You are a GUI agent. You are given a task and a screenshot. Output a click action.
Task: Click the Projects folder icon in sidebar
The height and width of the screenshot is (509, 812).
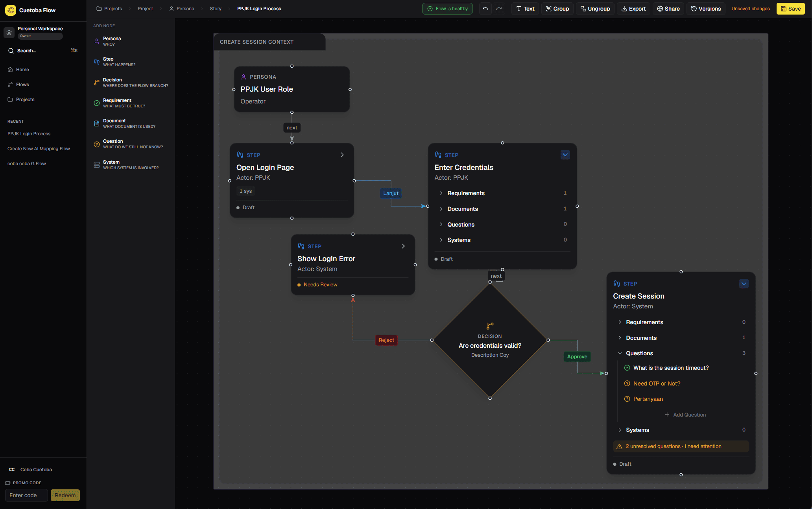pyautogui.click(x=10, y=100)
